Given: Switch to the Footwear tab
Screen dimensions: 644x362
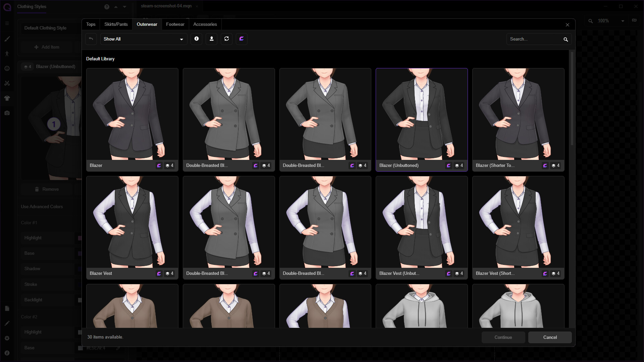Looking at the screenshot, I should point(175,24).
